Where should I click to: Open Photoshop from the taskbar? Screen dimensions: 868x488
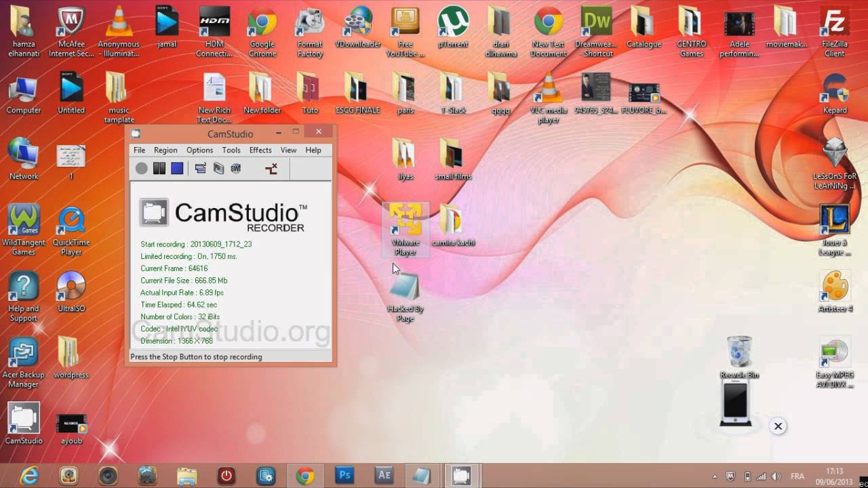point(344,476)
